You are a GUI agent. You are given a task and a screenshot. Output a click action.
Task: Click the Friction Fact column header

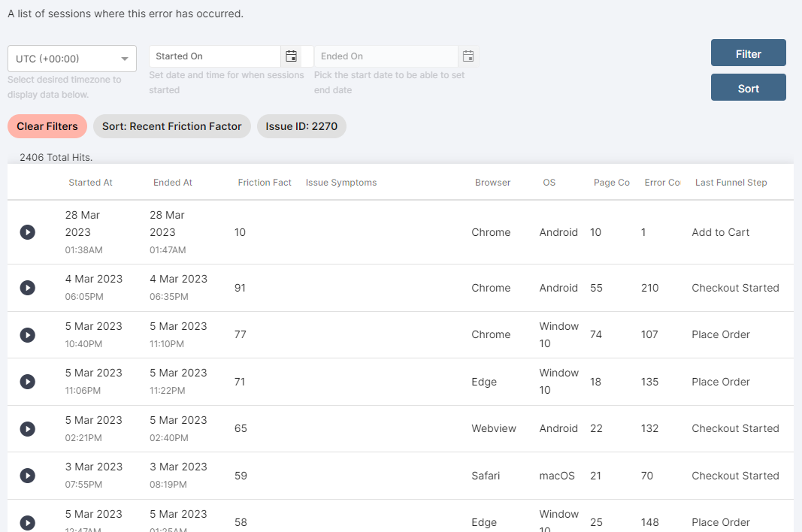265,183
